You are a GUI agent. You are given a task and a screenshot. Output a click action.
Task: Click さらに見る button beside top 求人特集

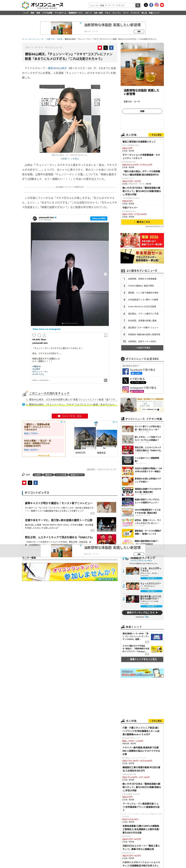coord(156,135)
